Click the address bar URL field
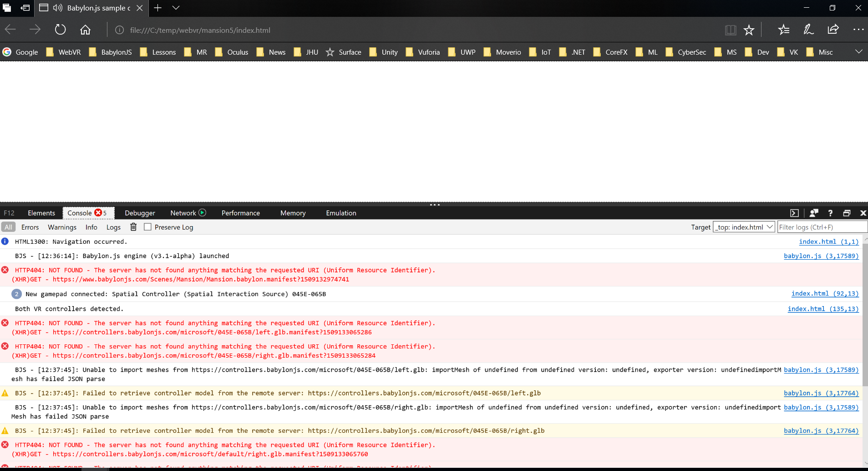868x471 pixels. coord(414,30)
